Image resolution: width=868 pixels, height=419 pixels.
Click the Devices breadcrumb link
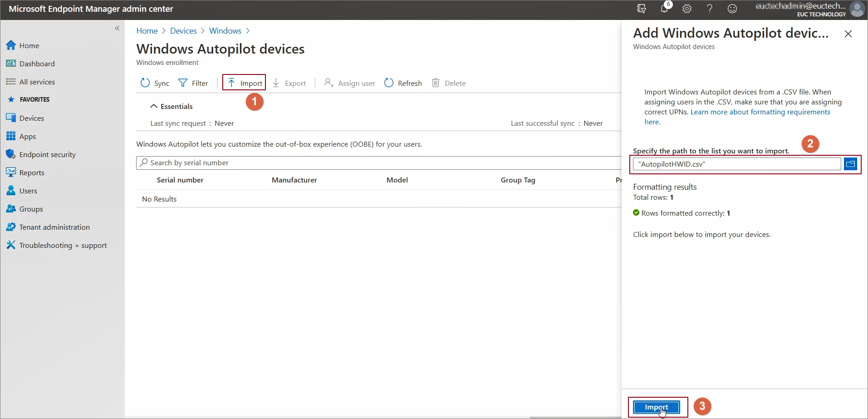(x=183, y=31)
